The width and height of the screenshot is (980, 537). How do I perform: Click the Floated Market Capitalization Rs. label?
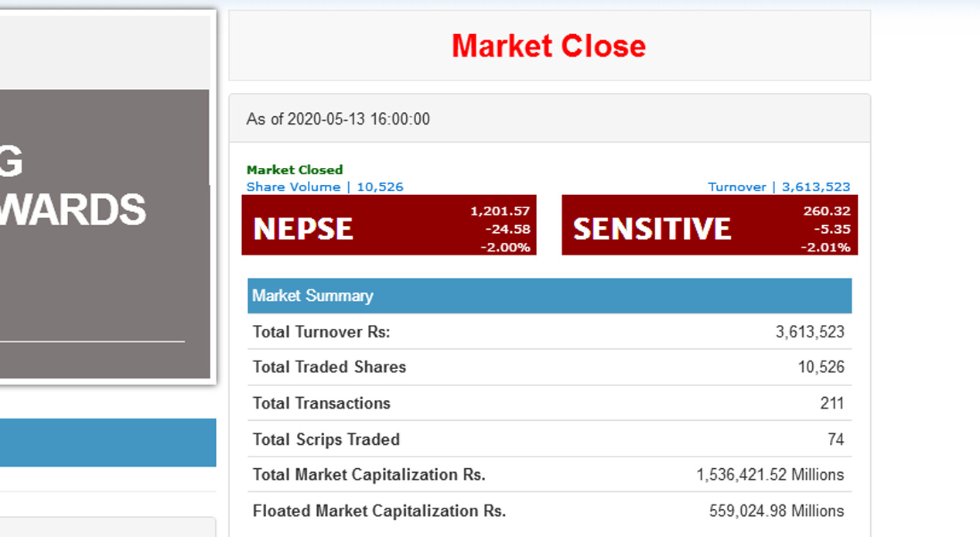pos(379,511)
